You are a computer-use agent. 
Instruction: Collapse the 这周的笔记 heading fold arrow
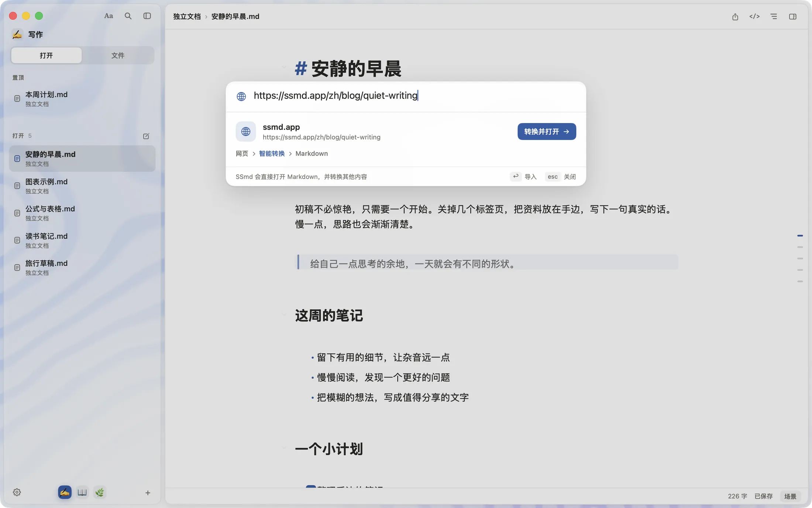[283, 315]
